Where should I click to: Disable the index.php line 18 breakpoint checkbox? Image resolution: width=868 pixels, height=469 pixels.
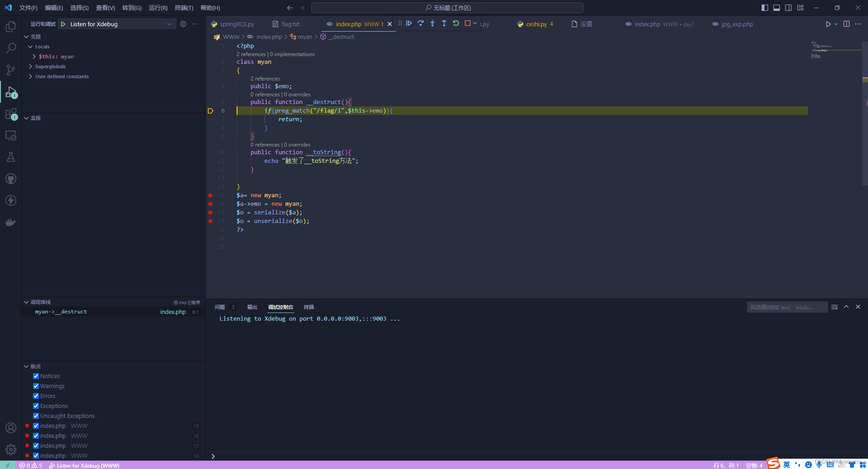[36, 455]
